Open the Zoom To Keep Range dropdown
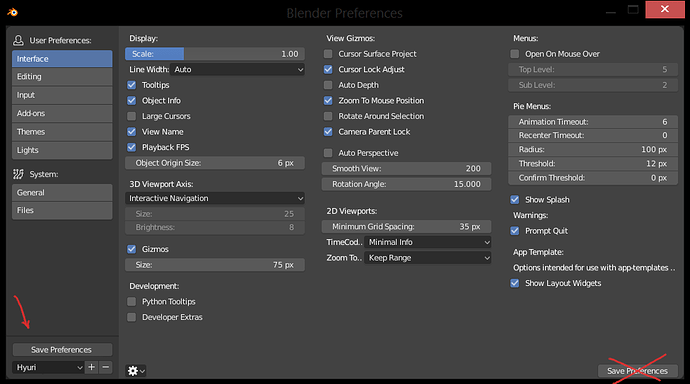The width and height of the screenshot is (690, 384). pos(427,258)
